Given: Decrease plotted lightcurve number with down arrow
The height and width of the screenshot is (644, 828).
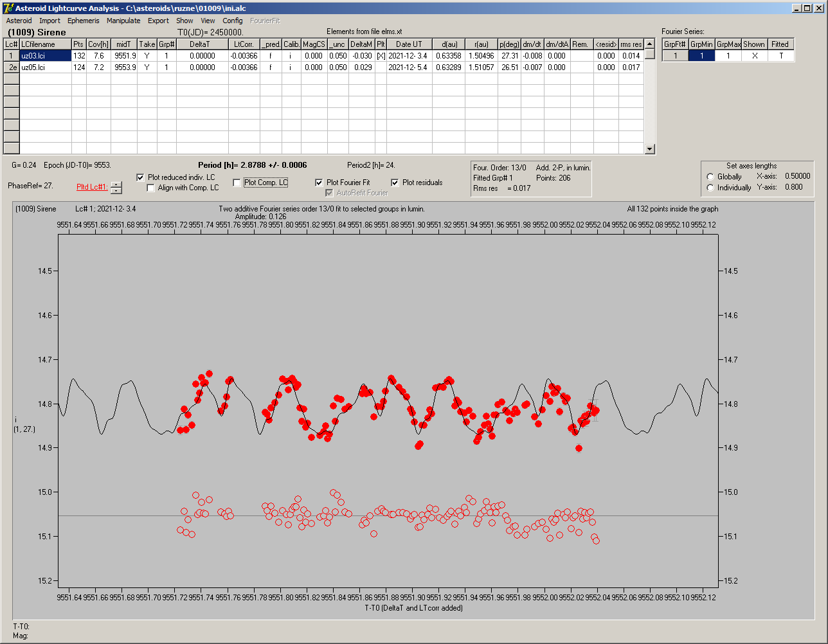Looking at the screenshot, I should tap(116, 190).
